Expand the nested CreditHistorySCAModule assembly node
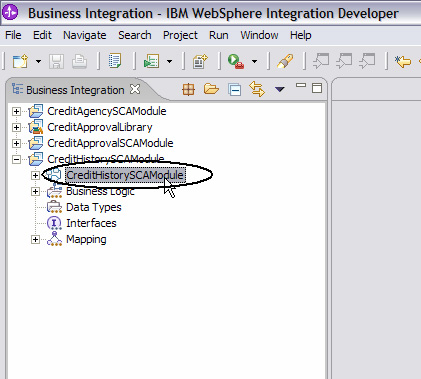Screen dimensions: 421x379 click(x=35, y=175)
